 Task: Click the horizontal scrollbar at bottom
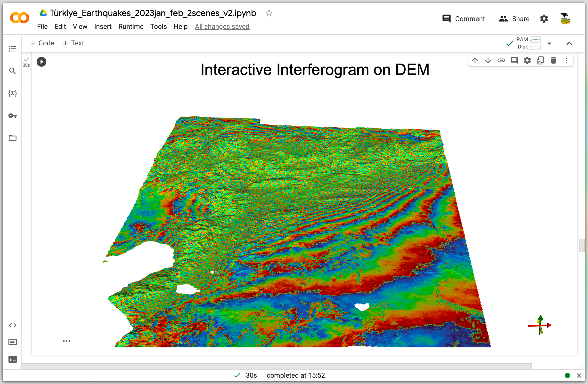(x=276, y=366)
